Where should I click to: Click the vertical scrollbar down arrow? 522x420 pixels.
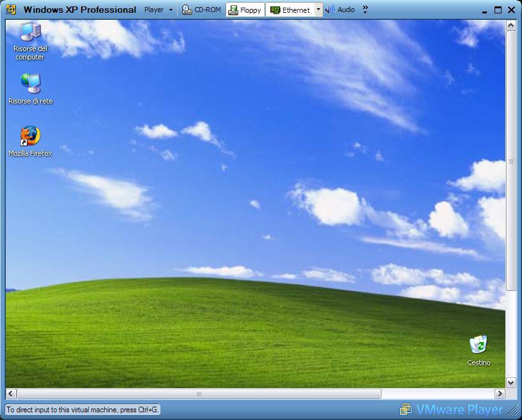pyautogui.click(x=511, y=382)
